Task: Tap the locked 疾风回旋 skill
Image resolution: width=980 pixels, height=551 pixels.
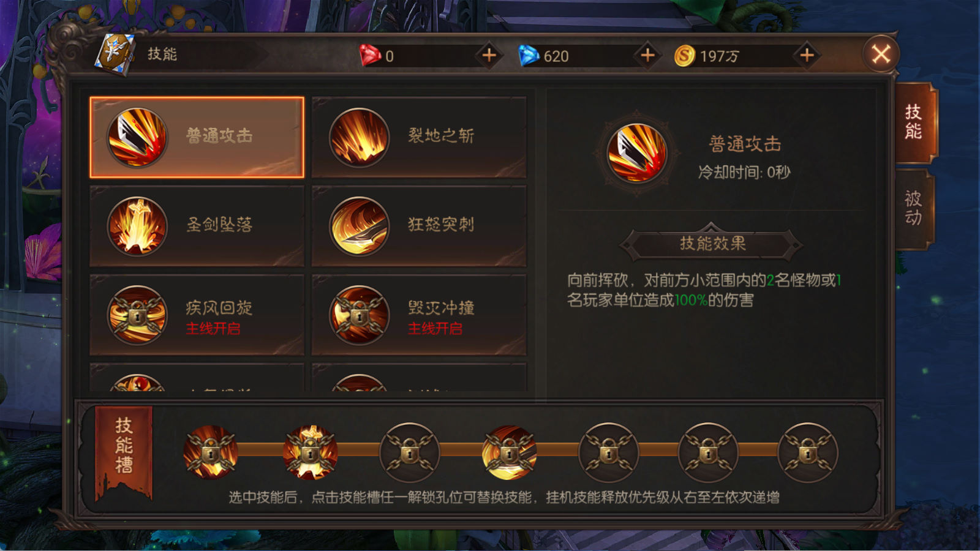Action: (x=197, y=315)
